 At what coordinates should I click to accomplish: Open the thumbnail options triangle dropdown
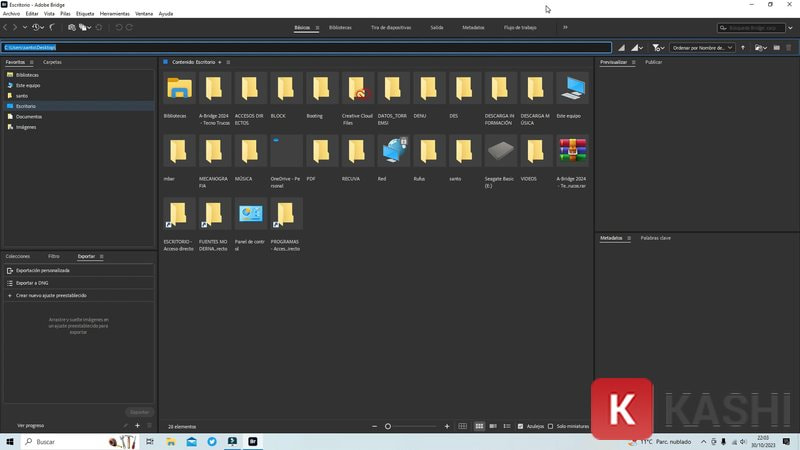click(637, 47)
